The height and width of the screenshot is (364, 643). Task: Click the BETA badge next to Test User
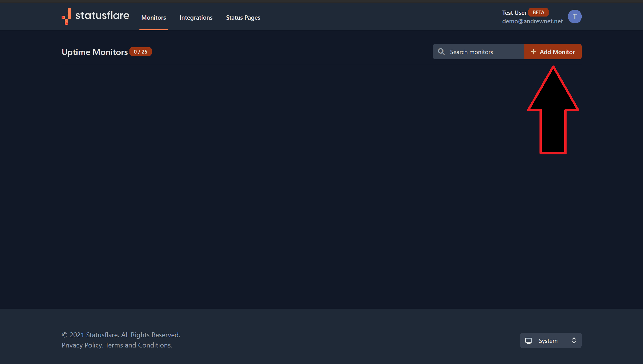point(538,13)
